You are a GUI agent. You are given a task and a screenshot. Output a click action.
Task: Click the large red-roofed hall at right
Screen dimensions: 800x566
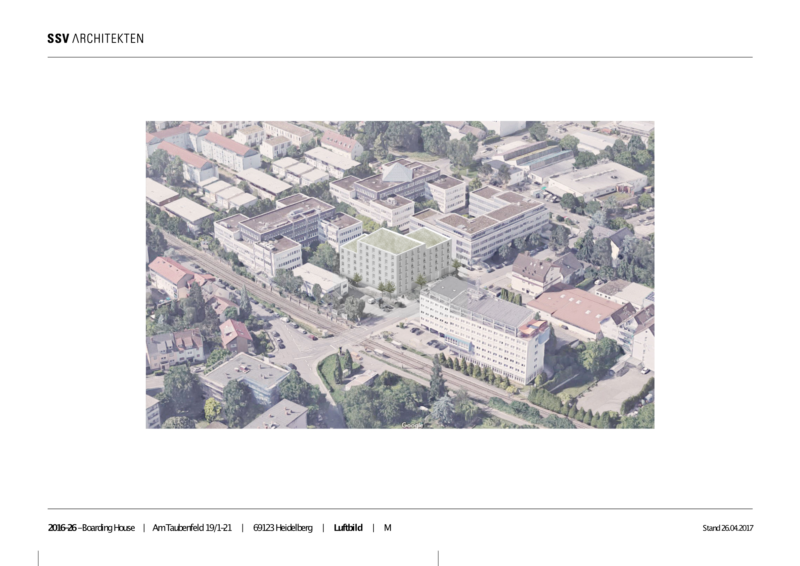pos(578,308)
